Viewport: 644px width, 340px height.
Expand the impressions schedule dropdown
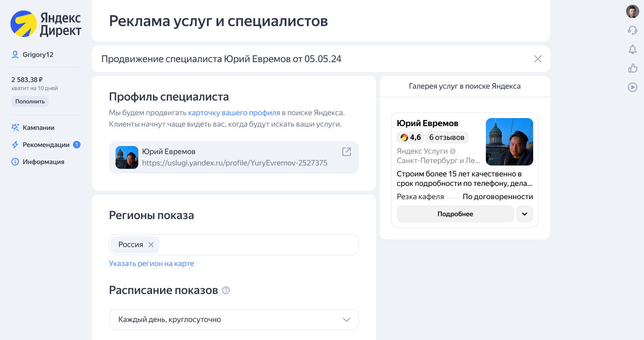(346, 320)
